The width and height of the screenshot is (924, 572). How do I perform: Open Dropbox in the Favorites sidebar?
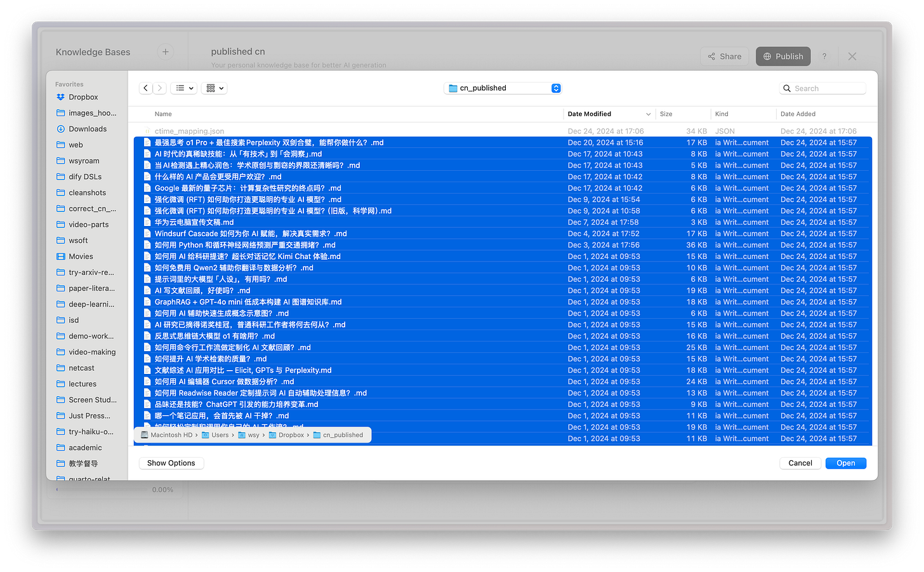coord(83,97)
